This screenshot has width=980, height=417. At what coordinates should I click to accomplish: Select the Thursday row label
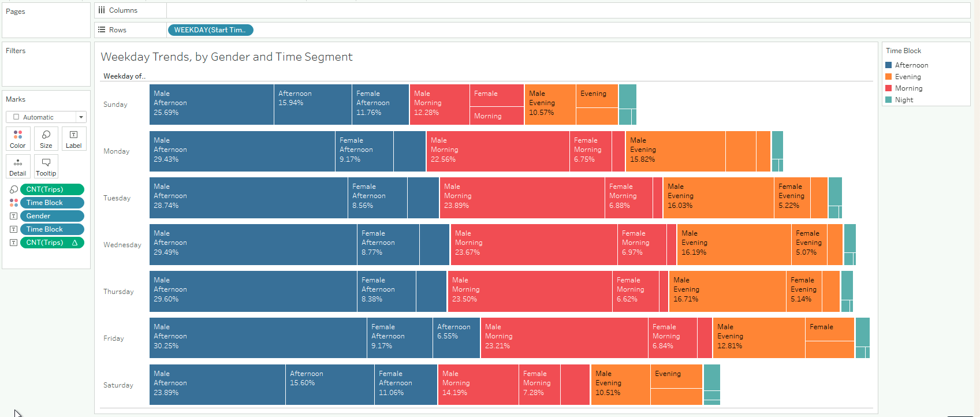(118, 292)
